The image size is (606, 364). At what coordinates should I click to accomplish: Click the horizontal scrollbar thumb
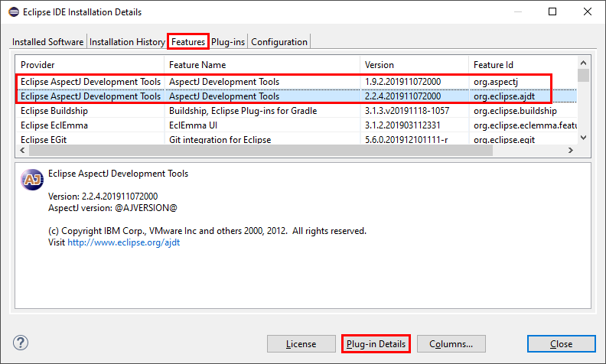261,151
